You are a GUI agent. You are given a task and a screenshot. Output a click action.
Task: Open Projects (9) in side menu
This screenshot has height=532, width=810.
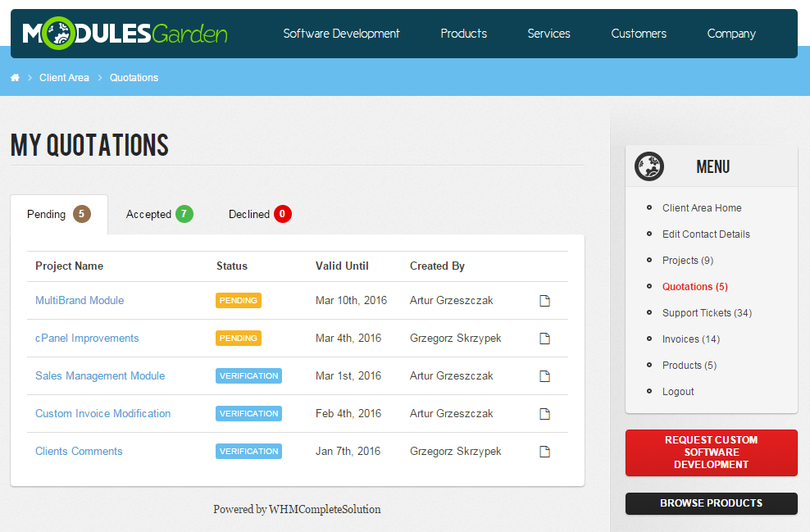pyautogui.click(x=688, y=261)
